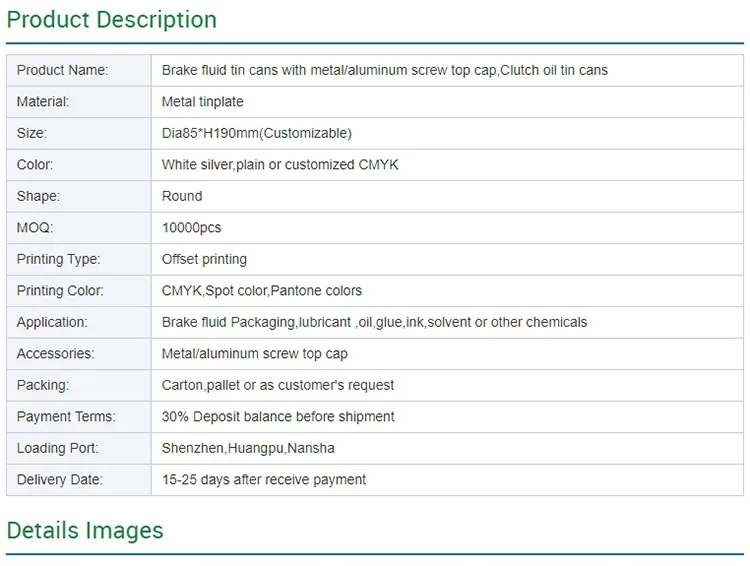
Task: Click the Dia85*H190mm size value
Action: [256, 133]
